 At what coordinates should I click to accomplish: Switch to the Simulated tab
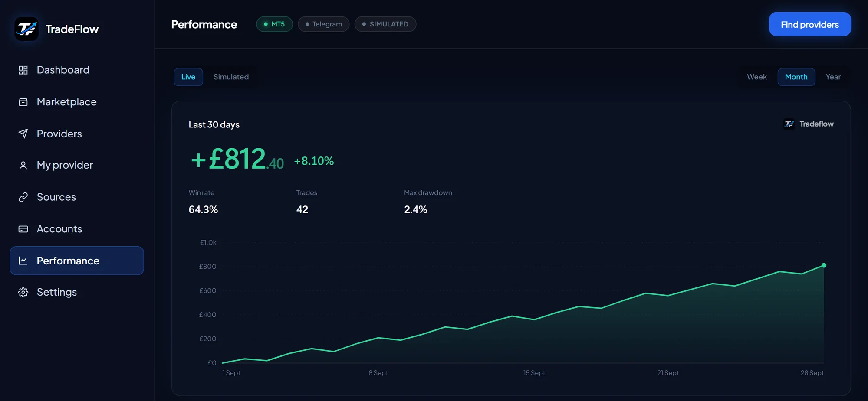(x=231, y=77)
